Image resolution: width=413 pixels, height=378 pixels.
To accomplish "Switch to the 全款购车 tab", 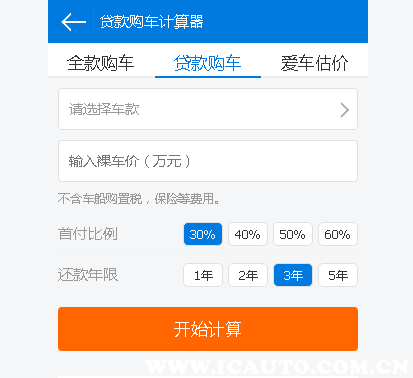I will (x=101, y=63).
